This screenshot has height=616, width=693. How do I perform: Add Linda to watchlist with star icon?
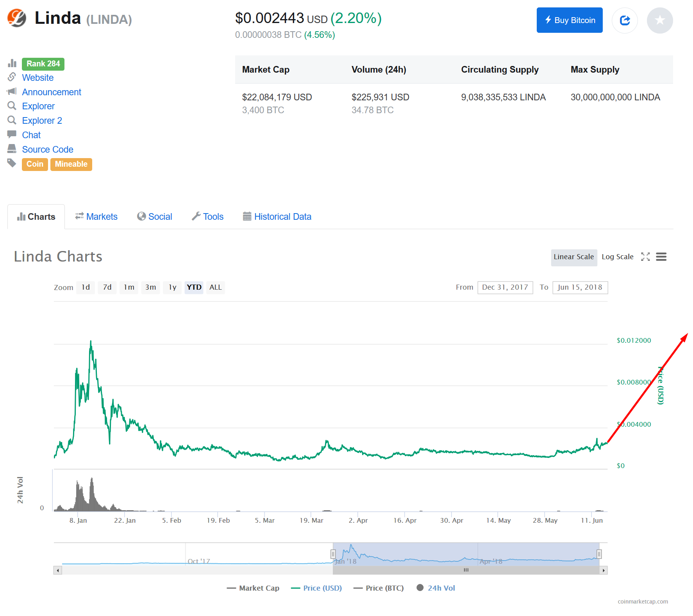(660, 20)
